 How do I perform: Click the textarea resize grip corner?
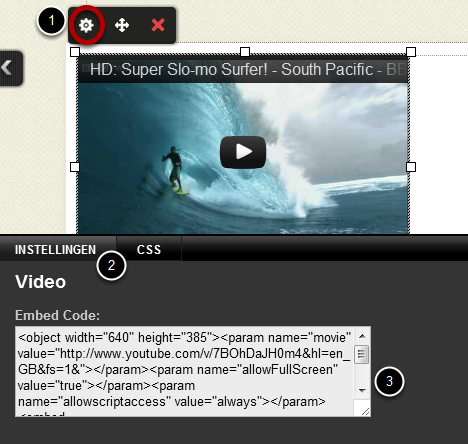point(365,411)
